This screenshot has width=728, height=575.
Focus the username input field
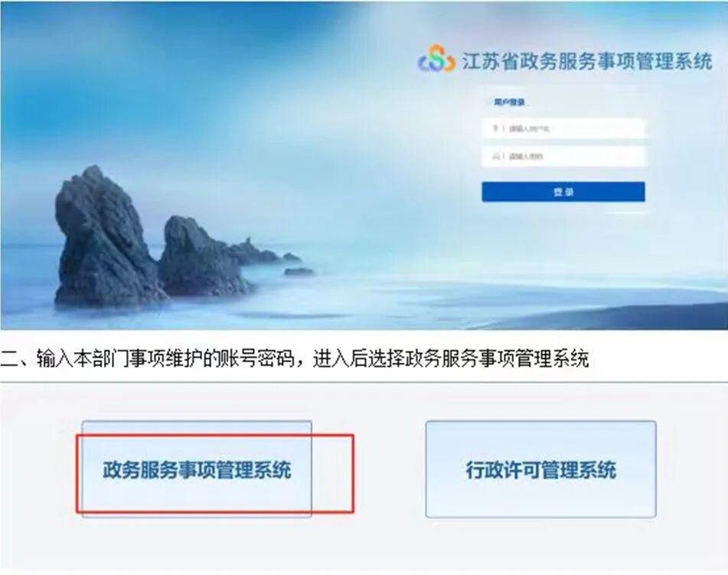(563, 128)
